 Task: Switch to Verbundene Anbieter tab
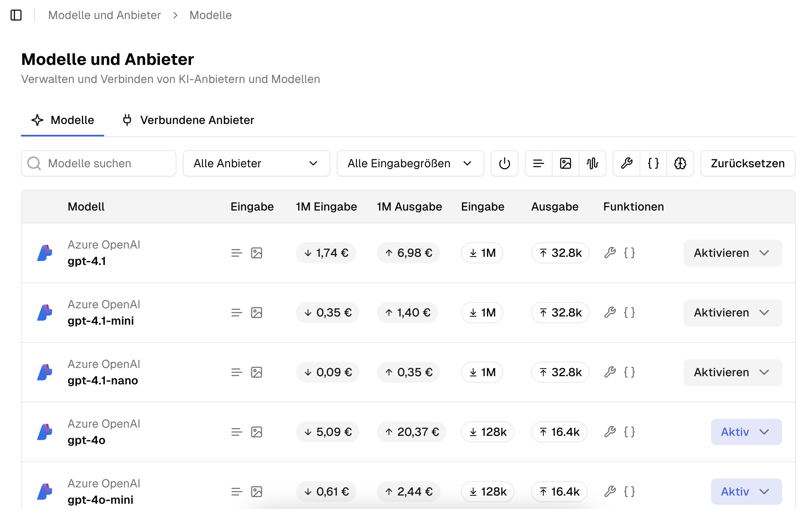click(x=188, y=120)
